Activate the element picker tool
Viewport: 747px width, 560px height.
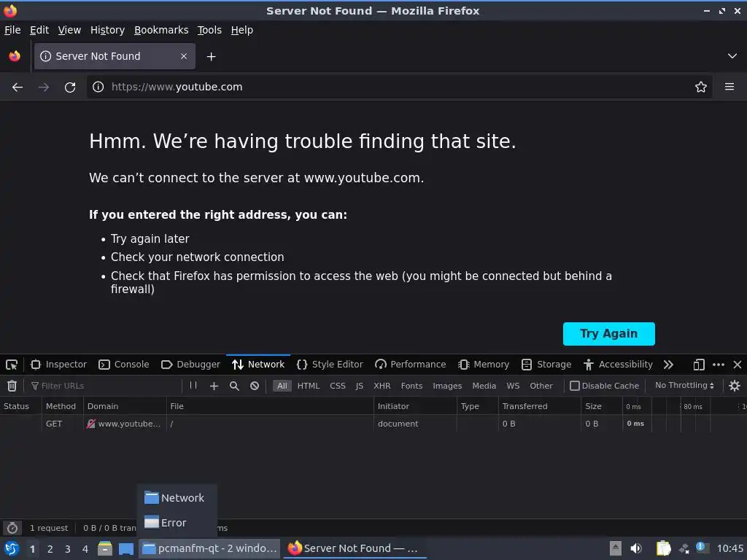pyautogui.click(x=12, y=365)
